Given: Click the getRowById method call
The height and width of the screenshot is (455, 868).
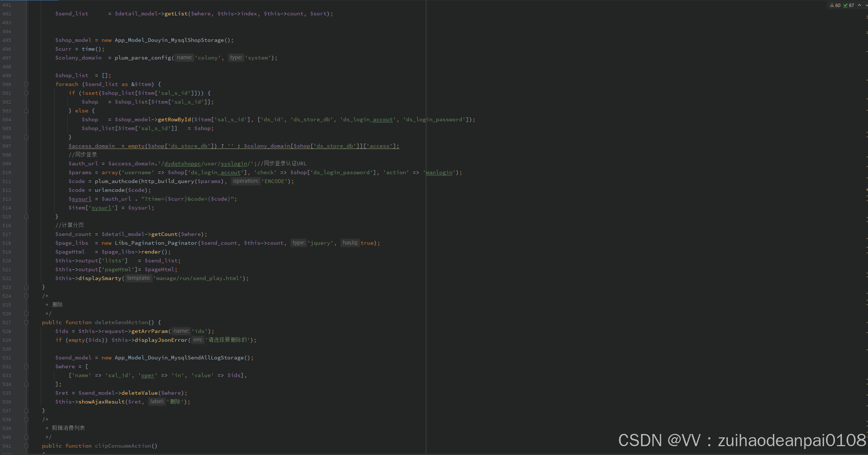Looking at the screenshot, I should (174, 119).
